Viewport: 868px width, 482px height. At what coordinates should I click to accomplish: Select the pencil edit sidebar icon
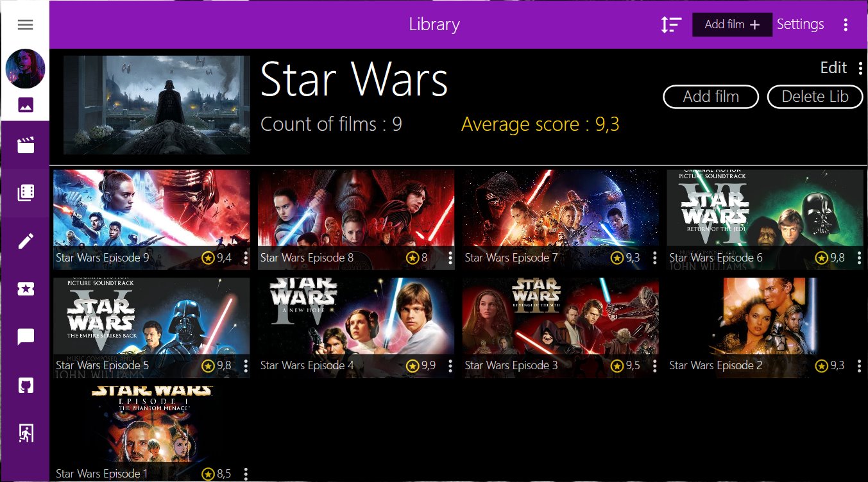coord(25,241)
